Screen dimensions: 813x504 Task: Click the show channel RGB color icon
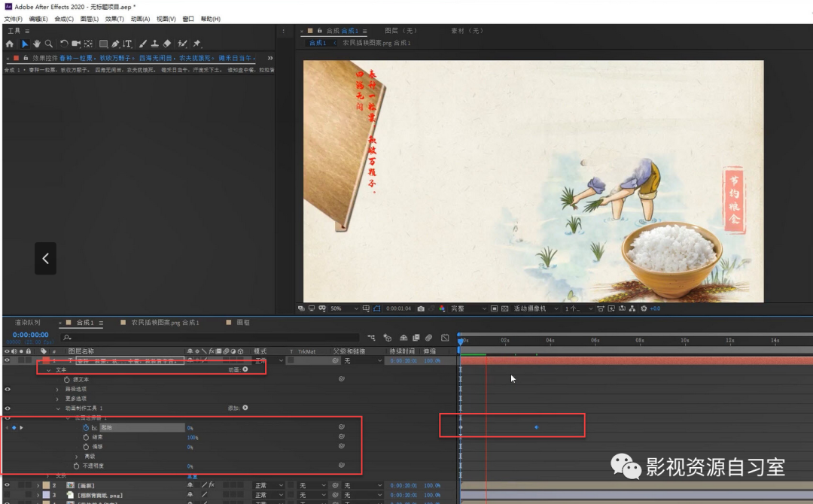click(x=442, y=308)
